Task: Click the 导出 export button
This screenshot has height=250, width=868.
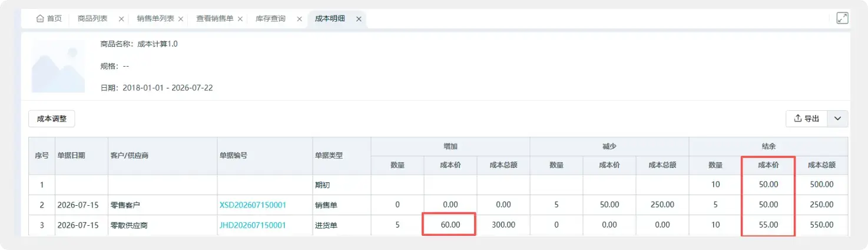Action: [x=807, y=119]
